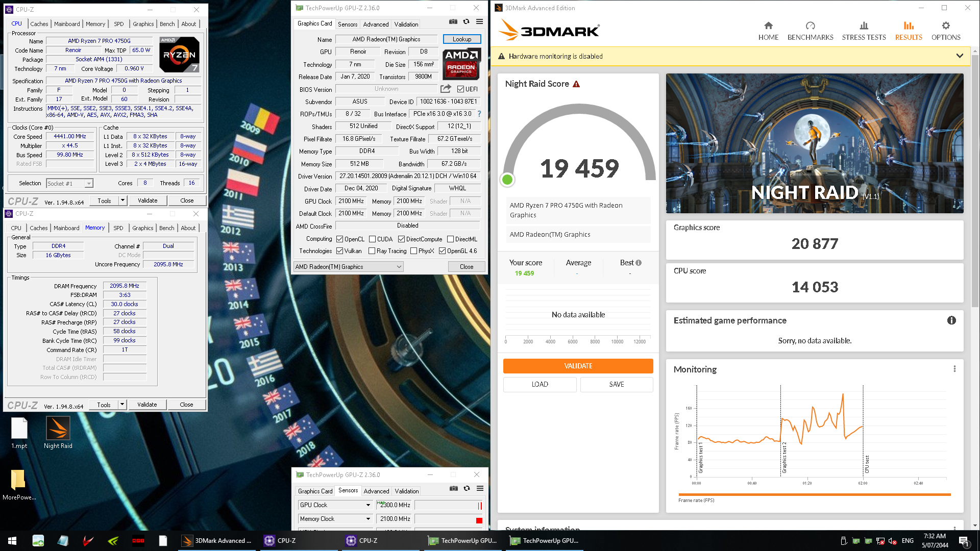Screen dimensions: 980x551
Task: Open upper GPU-Z hamburger menu
Action: [479, 21]
